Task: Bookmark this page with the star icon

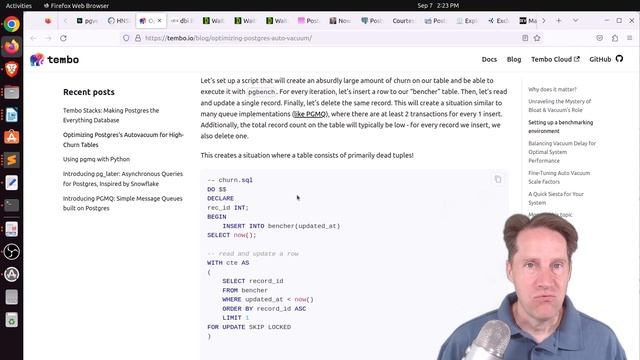Action: tap(537, 38)
